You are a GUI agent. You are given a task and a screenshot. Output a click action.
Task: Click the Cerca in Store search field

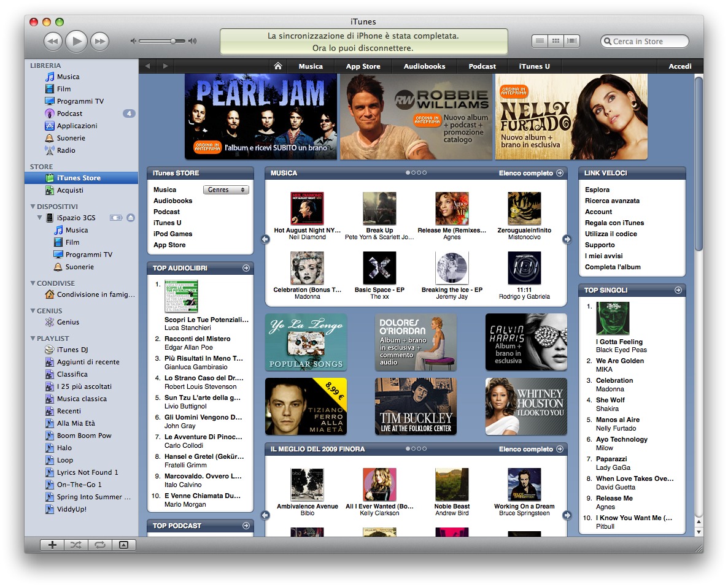point(645,41)
